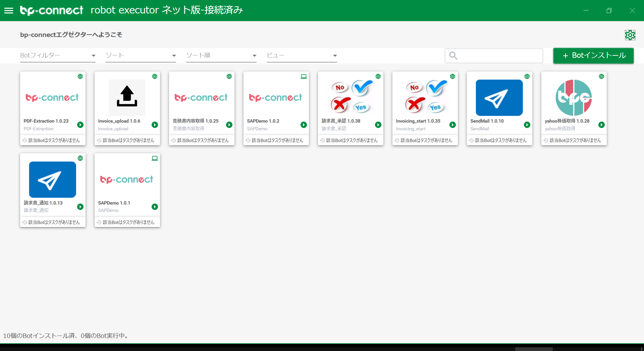
Task: Click the PDF-Extraction 1.0.23 title
Action: tap(46, 121)
